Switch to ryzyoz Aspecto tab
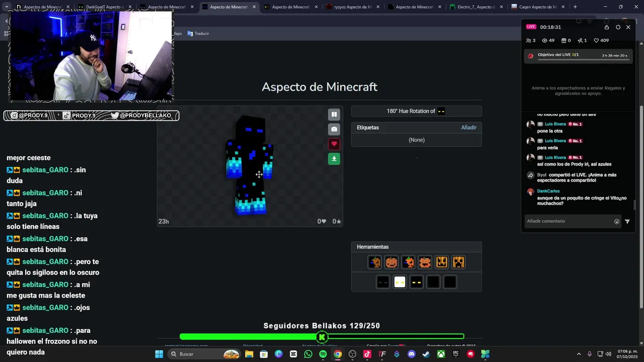The height and width of the screenshot is (362, 644). [355, 7]
